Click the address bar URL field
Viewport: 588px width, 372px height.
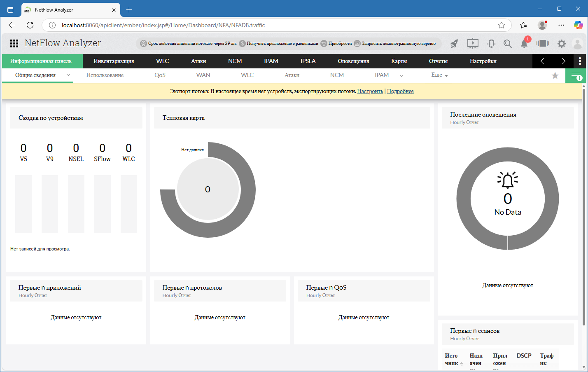point(276,25)
